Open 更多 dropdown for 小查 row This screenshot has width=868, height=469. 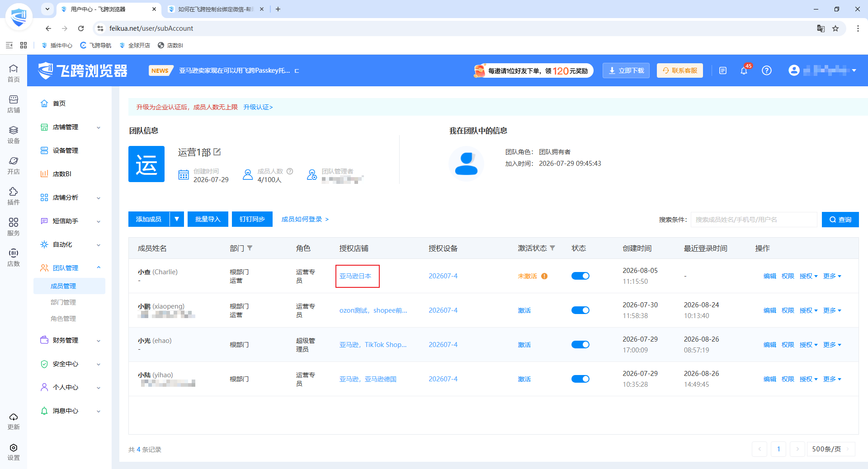(x=832, y=276)
